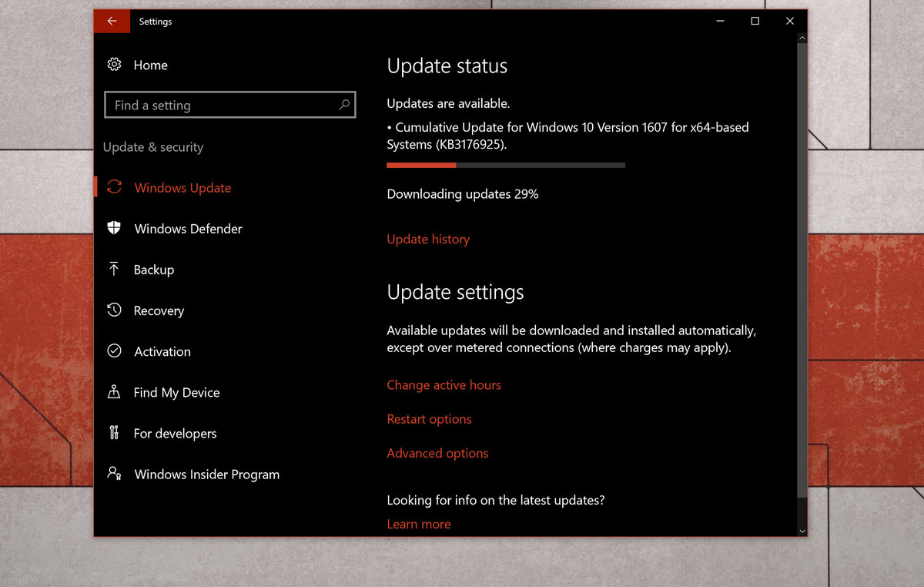The height and width of the screenshot is (587, 924).
Task: Click the vertical scrollbar thumb
Action: 802,270
